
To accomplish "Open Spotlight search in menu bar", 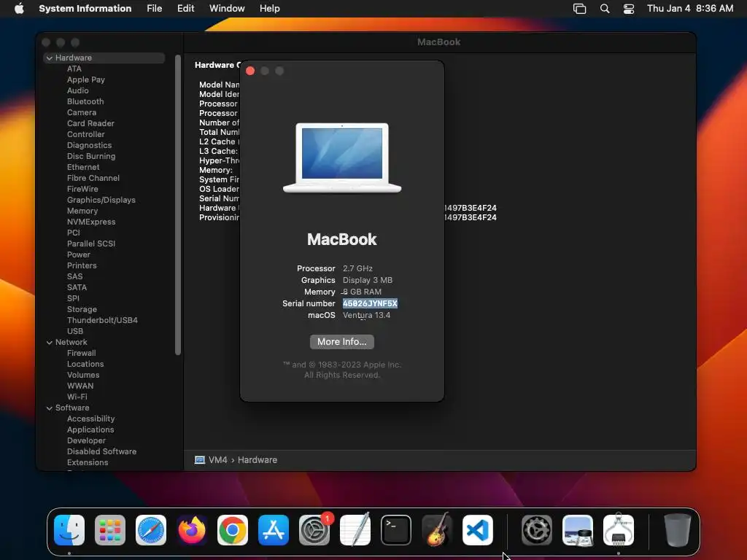I will (x=605, y=9).
